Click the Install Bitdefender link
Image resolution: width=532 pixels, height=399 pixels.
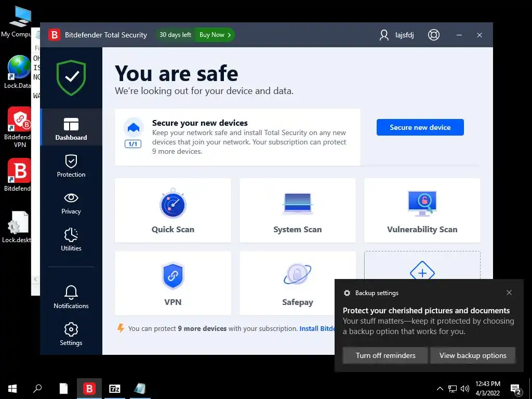tap(317, 328)
